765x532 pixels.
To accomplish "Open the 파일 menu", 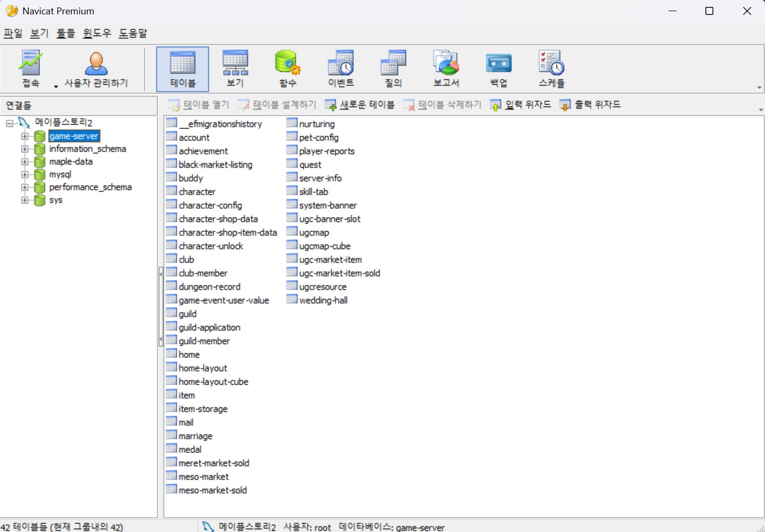I will (x=13, y=33).
